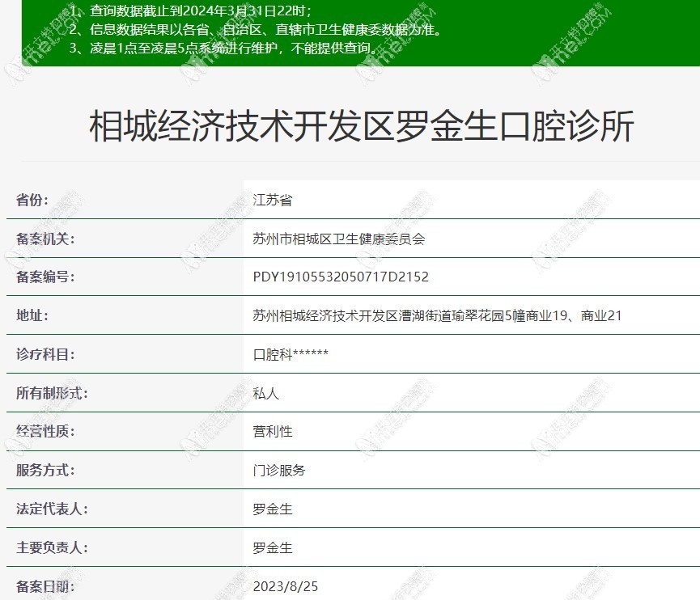Click the notice line about 2024年3月31日22时
Image resolution: width=700 pixels, height=600 pixels.
coord(191,11)
